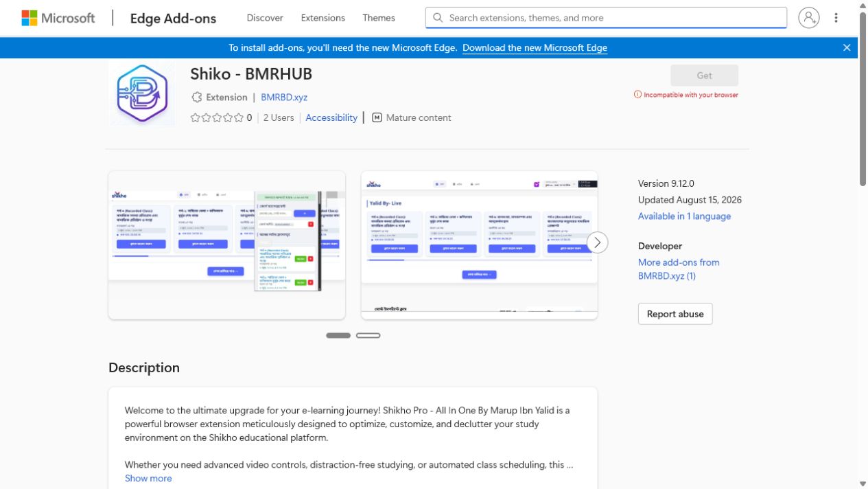The width and height of the screenshot is (868, 489).
Task: Expand description with Show more
Action: 148,478
